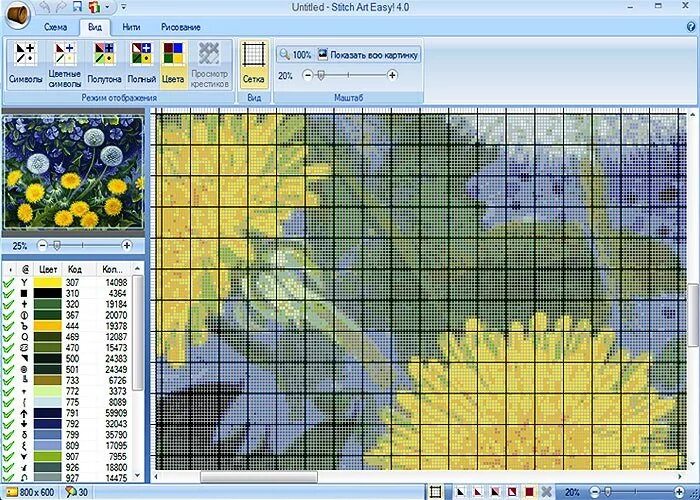Click horizontal scrollbar thumb under canvas
Viewport: 700px width, 500px height.
pos(259,477)
